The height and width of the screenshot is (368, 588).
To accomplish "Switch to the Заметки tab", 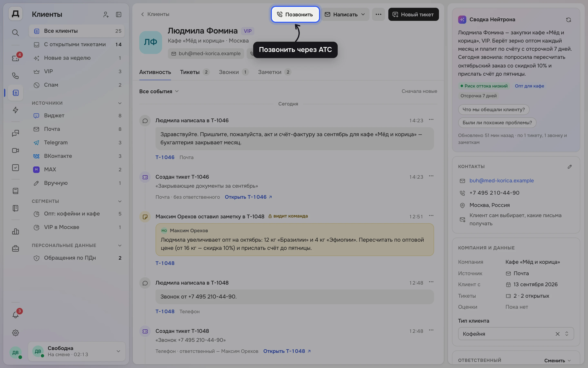I will coord(275,72).
